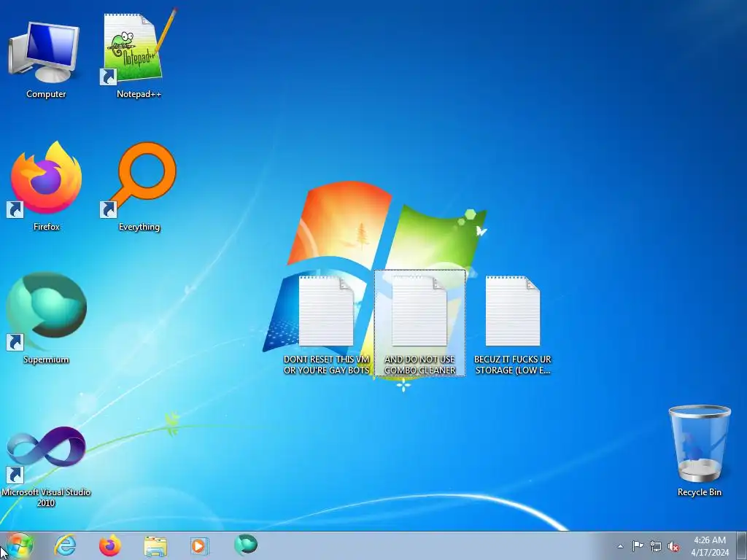Select the 'AND DO NOT USE COMBO CLEANER' file
This screenshot has height=560, width=747.
point(419,323)
